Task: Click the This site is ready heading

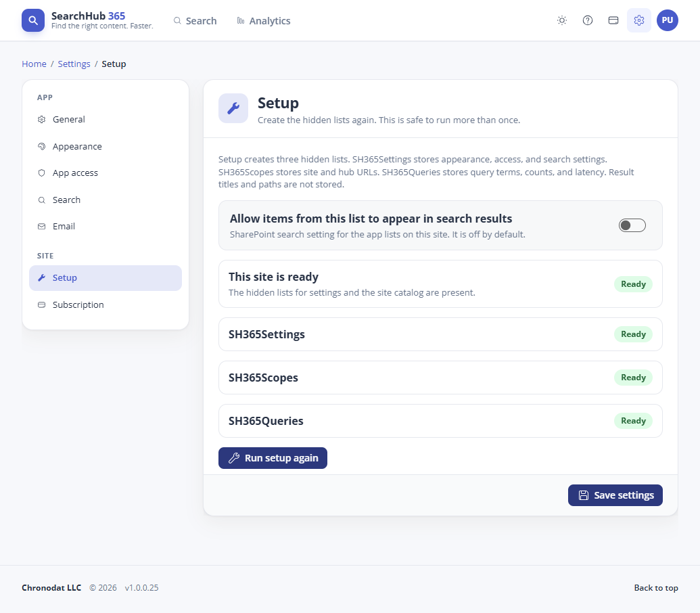Action: click(273, 277)
